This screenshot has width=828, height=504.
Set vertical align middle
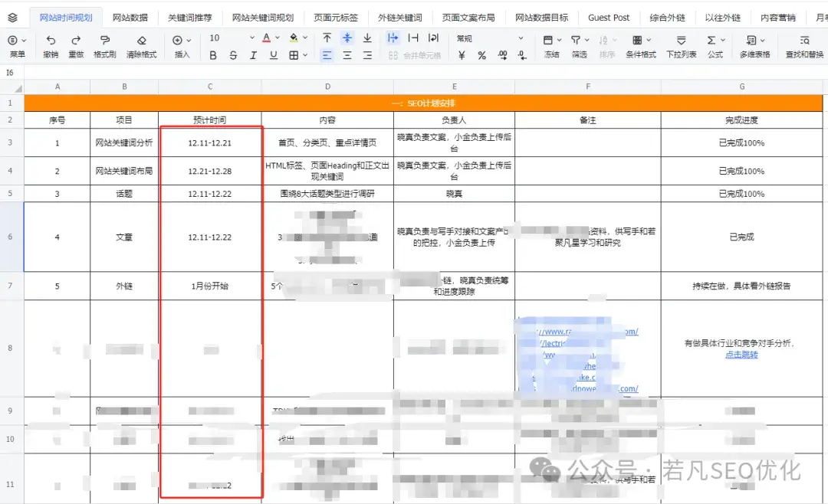347,38
